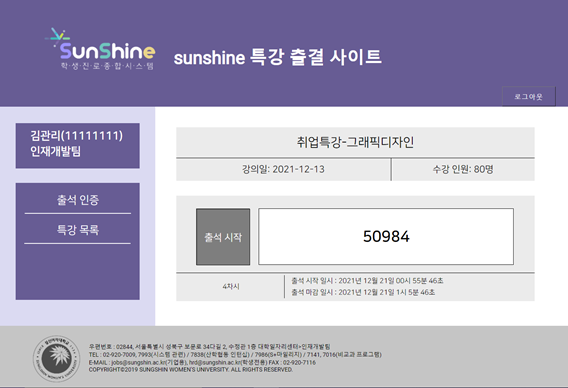Start attendance with the 출석 시작 button

(223, 237)
